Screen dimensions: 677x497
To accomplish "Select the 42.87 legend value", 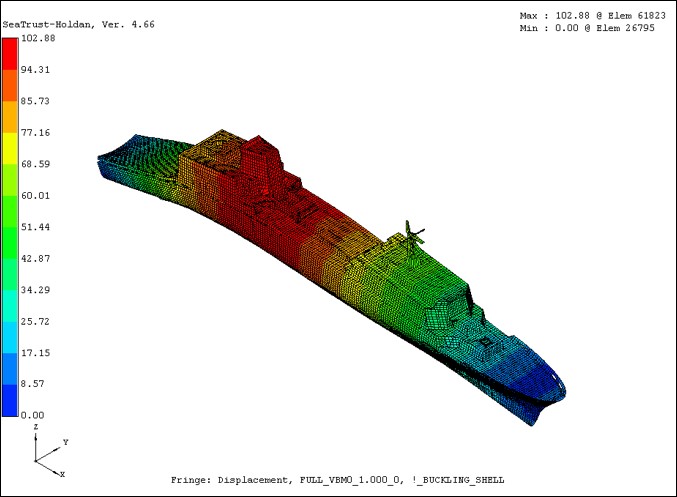I will point(35,259).
